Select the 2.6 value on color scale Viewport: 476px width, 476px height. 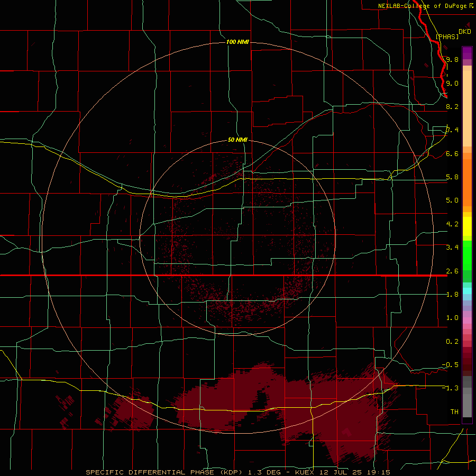[x=452, y=271]
